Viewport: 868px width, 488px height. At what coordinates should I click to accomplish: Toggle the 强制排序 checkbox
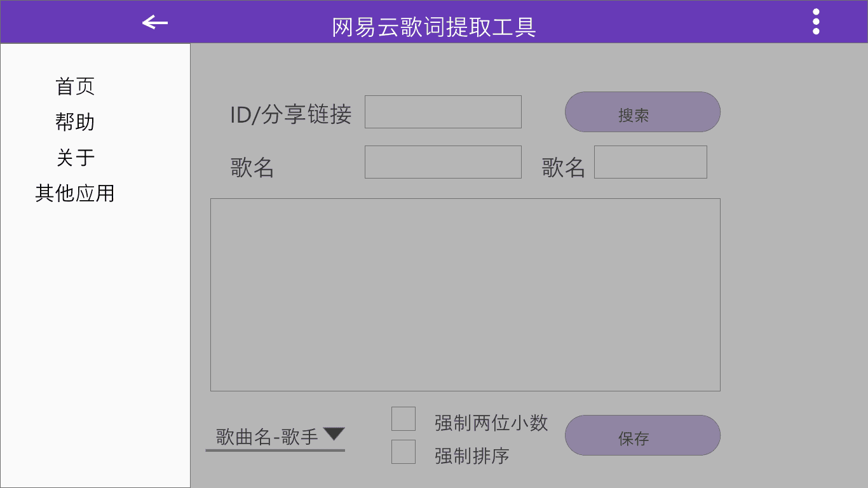pyautogui.click(x=403, y=452)
